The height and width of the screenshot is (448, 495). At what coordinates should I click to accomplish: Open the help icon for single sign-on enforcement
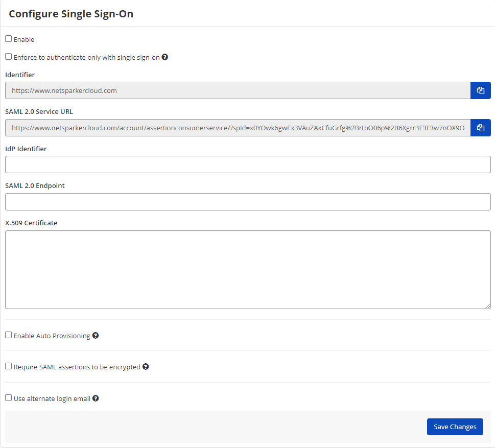(164, 57)
